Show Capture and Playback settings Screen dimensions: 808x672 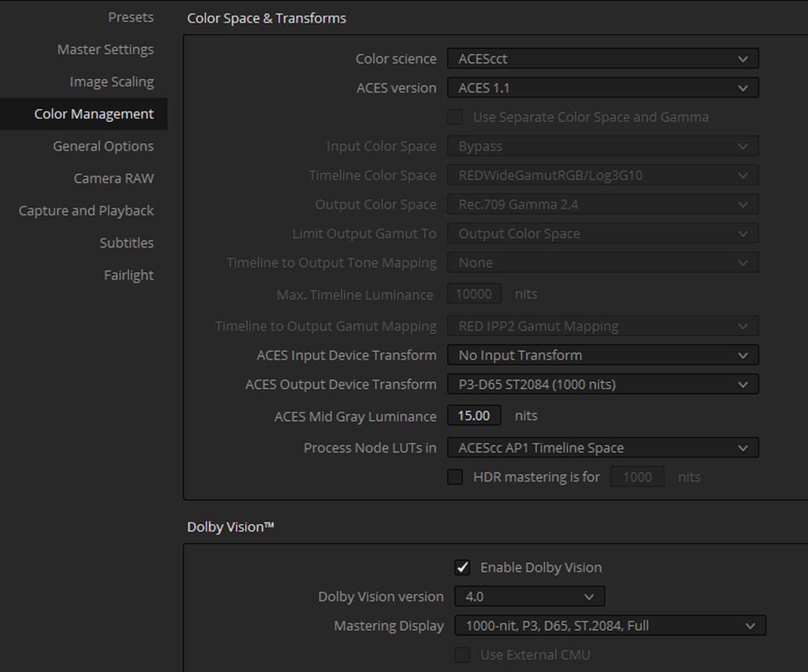click(86, 211)
